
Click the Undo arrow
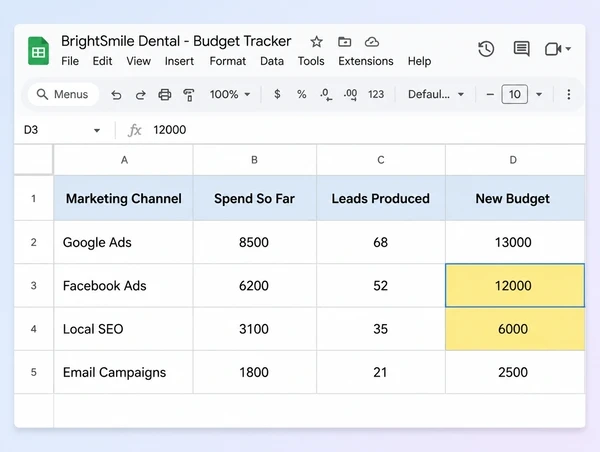click(116, 95)
